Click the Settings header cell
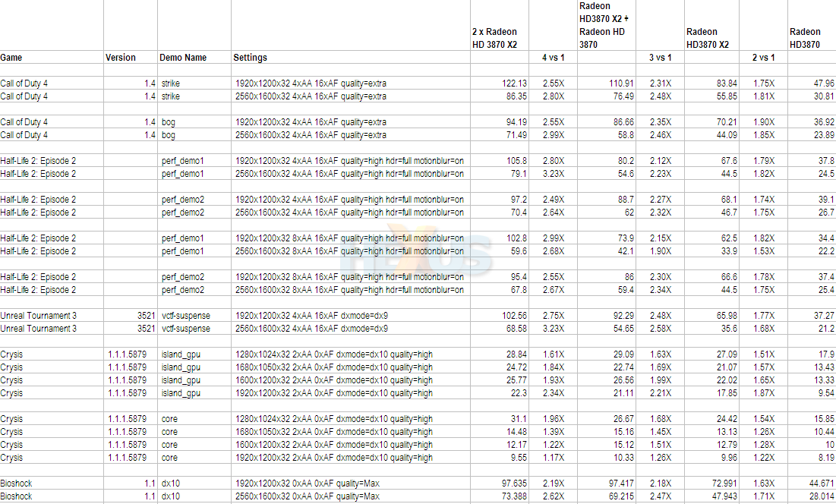Screen dimensions: 836x504 click(350, 58)
